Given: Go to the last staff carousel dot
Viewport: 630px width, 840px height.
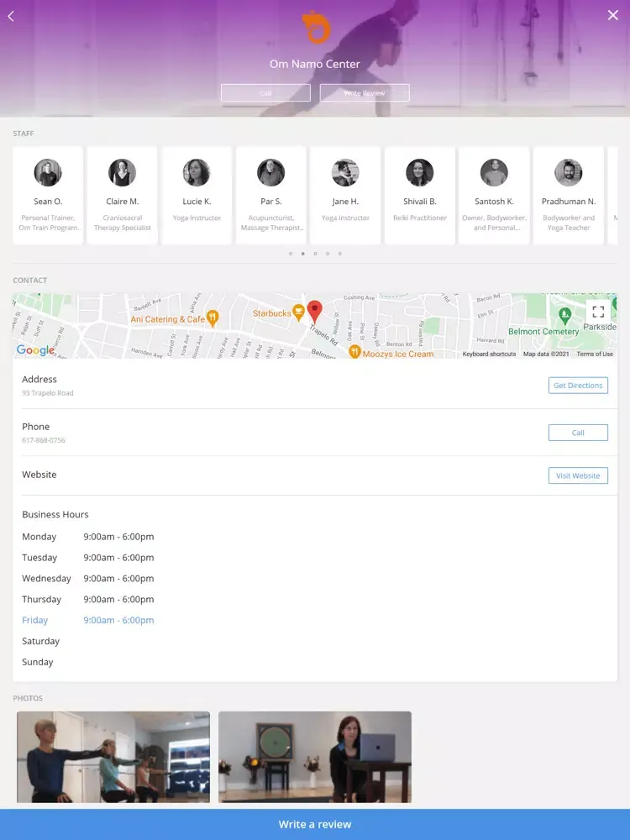Looking at the screenshot, I should pos(339,254).
